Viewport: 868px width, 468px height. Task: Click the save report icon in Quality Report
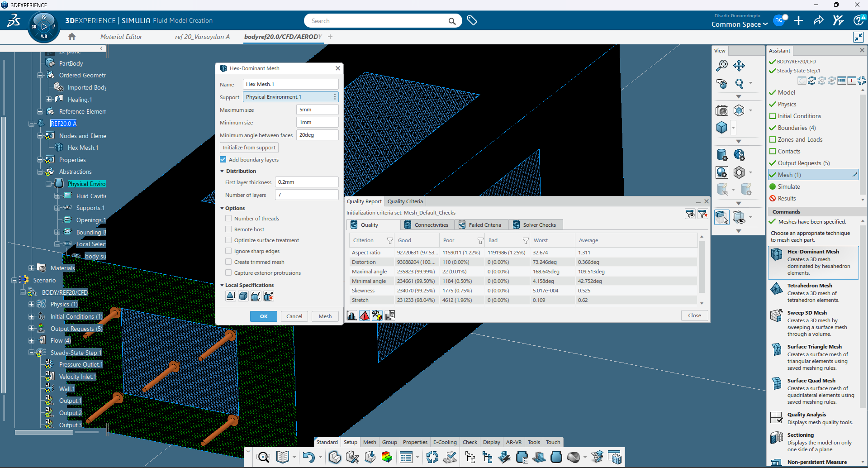tap(390, 315)
